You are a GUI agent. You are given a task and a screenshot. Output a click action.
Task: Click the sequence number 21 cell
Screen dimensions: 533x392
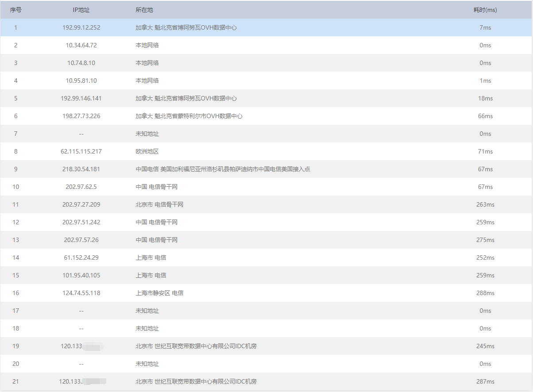tap(15, 381)
